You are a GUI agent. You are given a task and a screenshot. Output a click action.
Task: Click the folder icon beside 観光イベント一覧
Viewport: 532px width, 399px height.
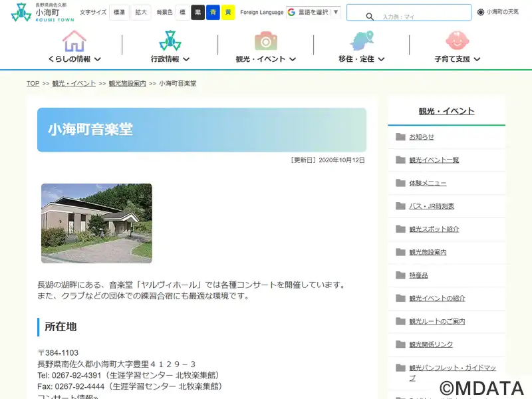point(401,160)
